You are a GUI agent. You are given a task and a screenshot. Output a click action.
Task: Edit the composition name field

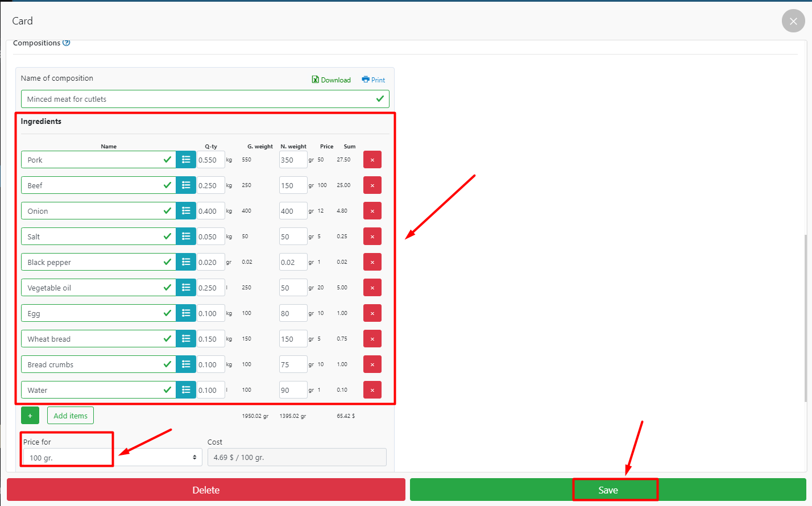pos(199,99)
